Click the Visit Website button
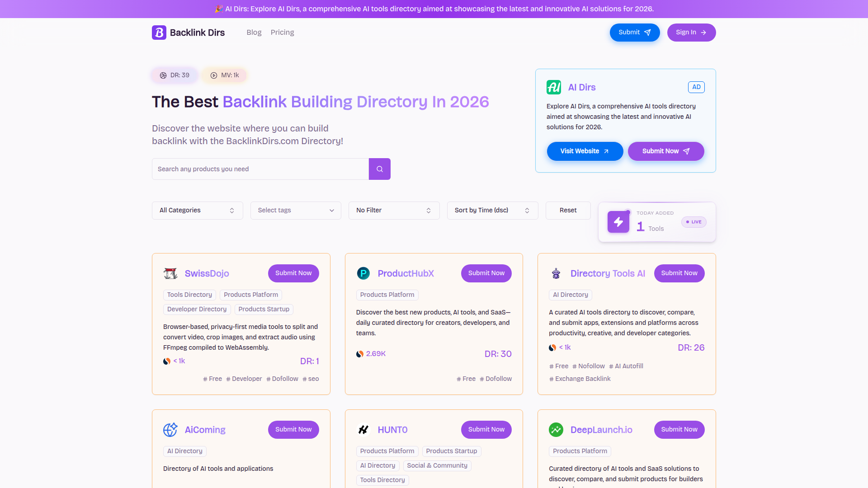 tap(585, 151)
